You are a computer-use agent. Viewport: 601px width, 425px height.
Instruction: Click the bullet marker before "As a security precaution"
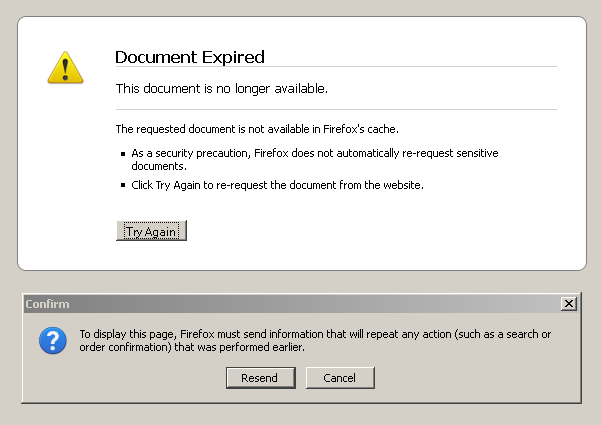click(x=123, y=154)
